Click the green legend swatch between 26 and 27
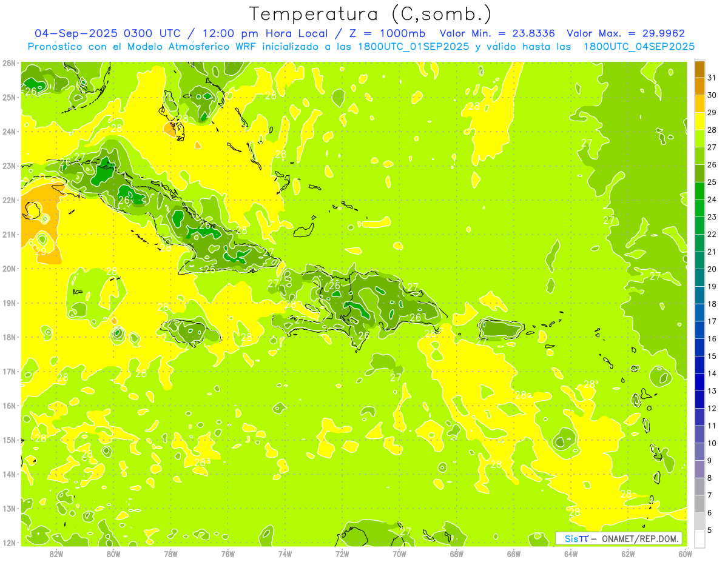The image size is (728, 562). point(699,156)
